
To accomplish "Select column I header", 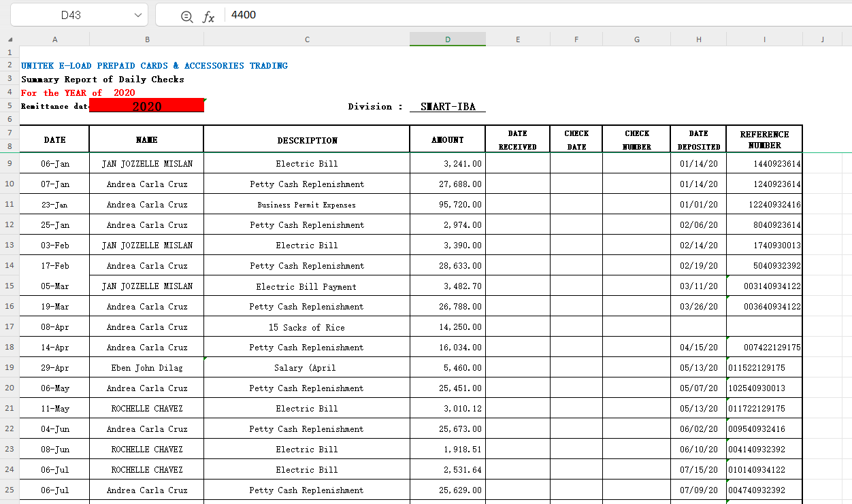I will (764, 39).
